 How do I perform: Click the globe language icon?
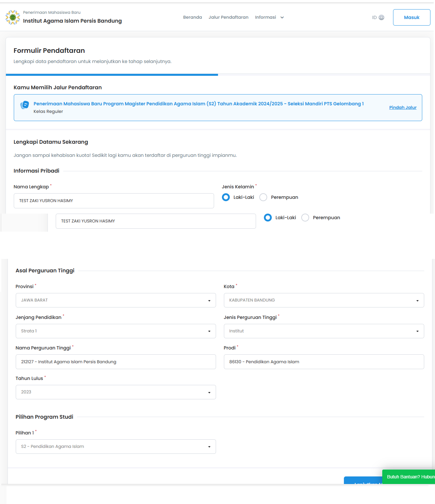point(381,17)
